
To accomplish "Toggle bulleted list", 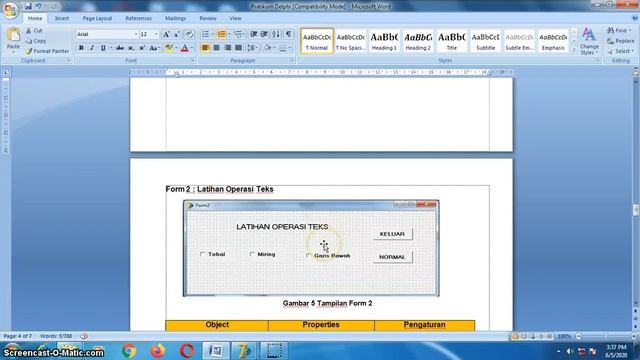I will [x=205, y=34].
